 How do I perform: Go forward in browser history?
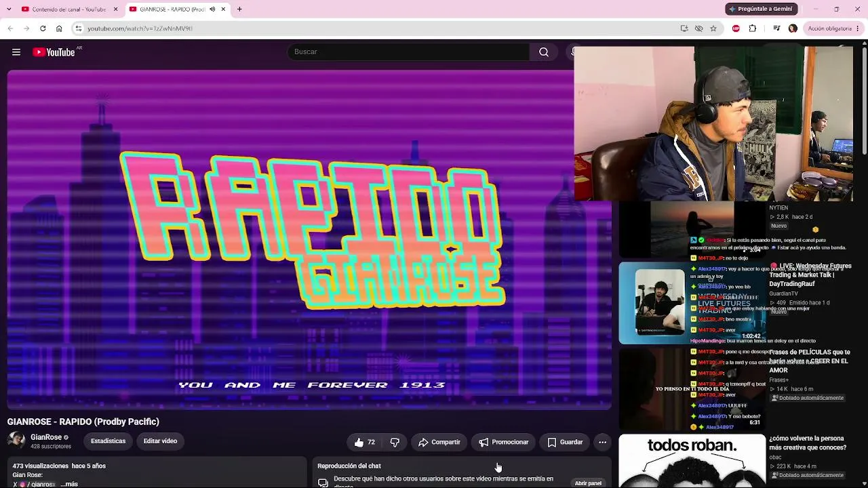[x=26, y=28]
